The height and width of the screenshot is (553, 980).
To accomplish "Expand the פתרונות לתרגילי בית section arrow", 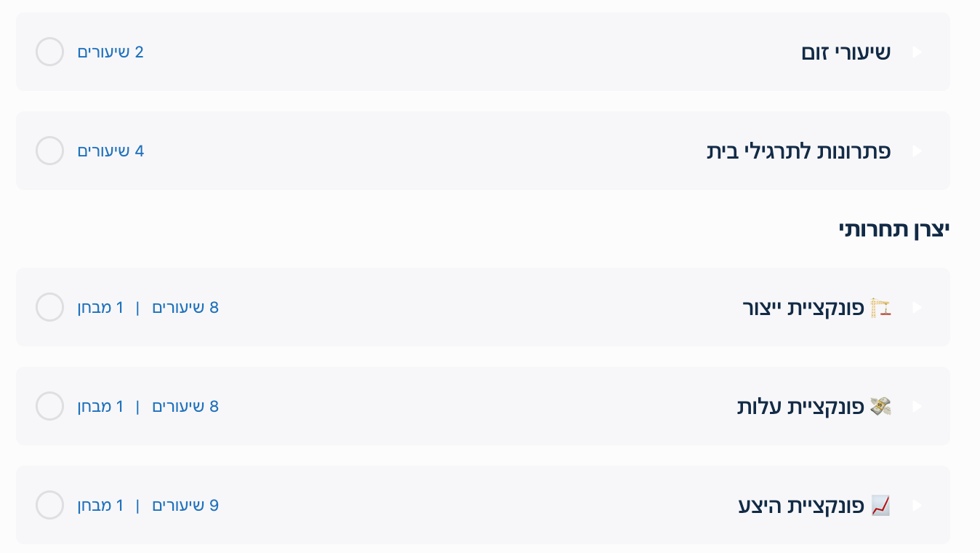I will click(917, 151).
